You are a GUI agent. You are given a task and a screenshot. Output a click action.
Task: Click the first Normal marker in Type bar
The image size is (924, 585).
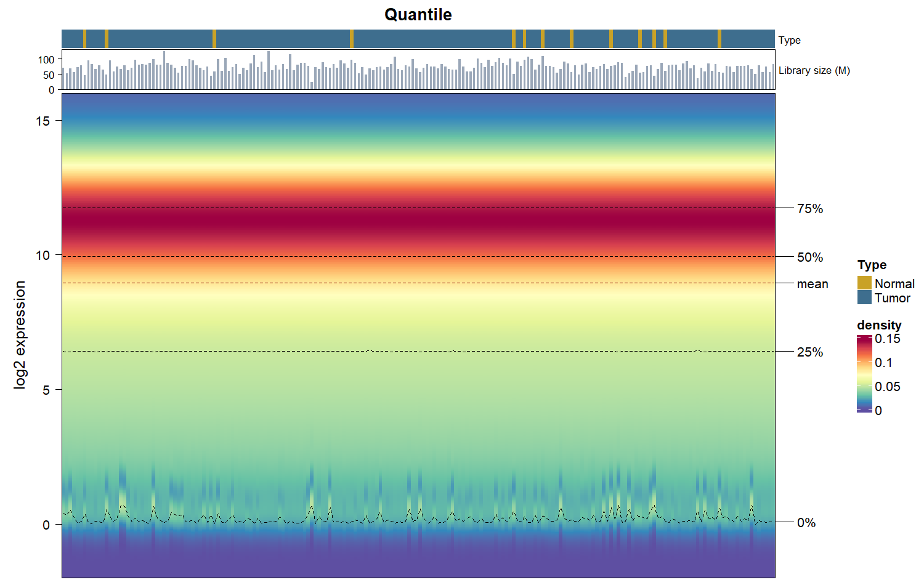(85, 38)
